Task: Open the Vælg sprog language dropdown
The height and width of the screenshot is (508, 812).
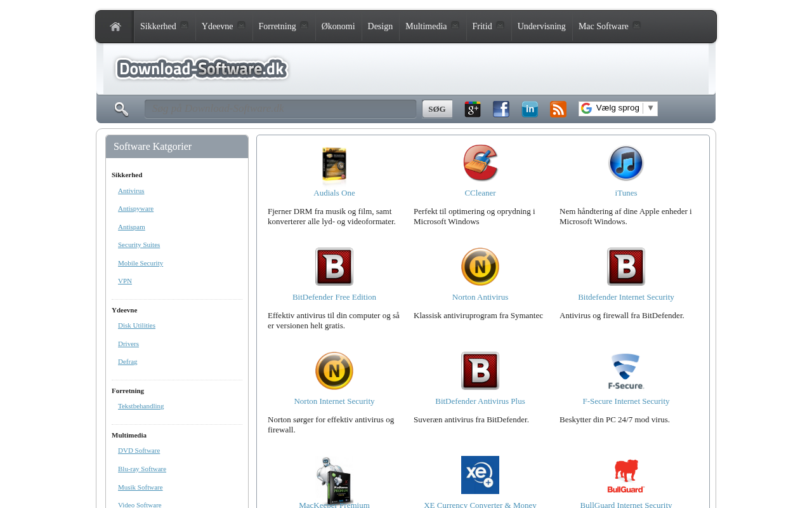Action: 618,109
